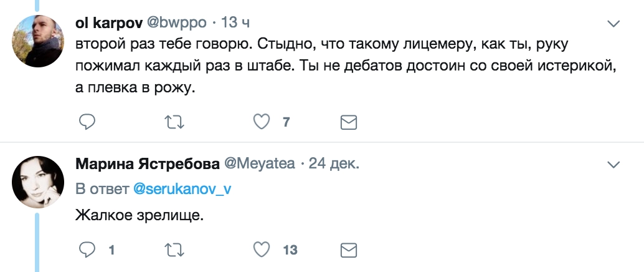Screen dimensions: 644x272
Task: Open the @bwppo handle
Action: tap(176, 23)
